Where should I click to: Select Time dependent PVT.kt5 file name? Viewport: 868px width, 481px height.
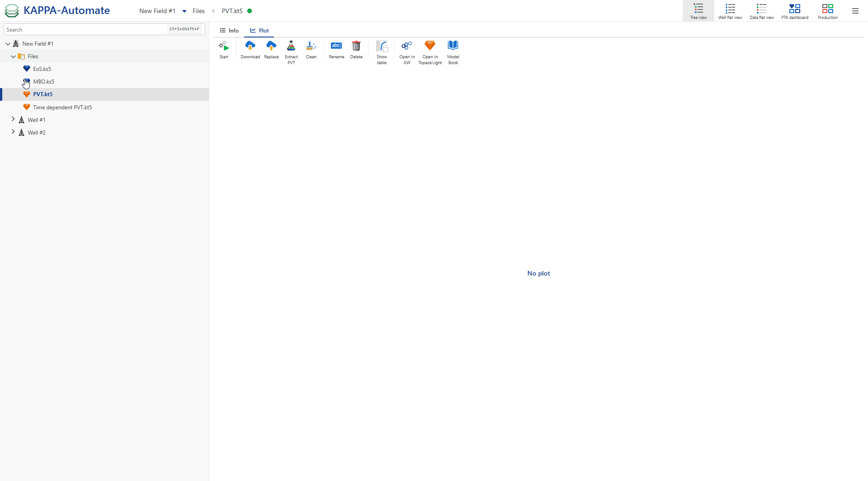(62, 107)
